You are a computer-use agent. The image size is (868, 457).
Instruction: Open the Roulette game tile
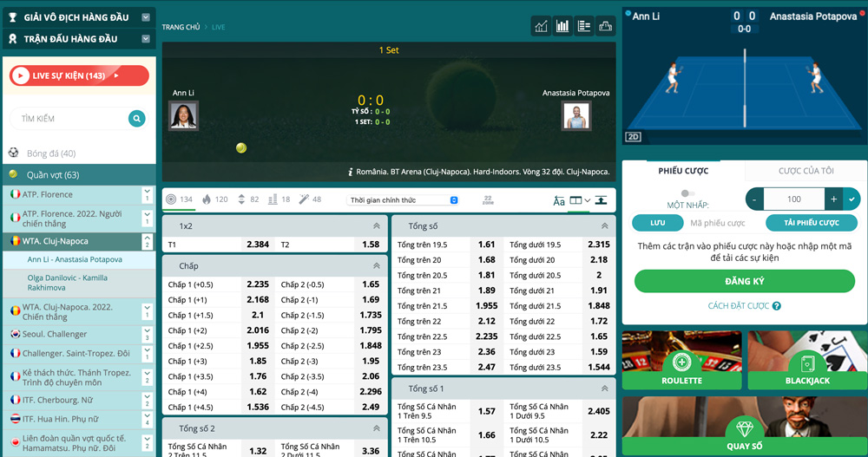point(681,360)
